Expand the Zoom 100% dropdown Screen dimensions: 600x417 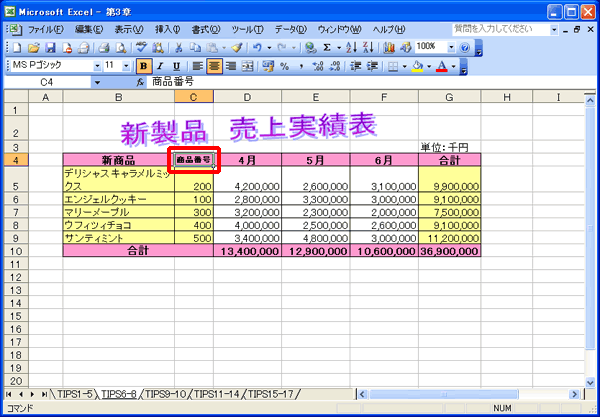(452, 47)
